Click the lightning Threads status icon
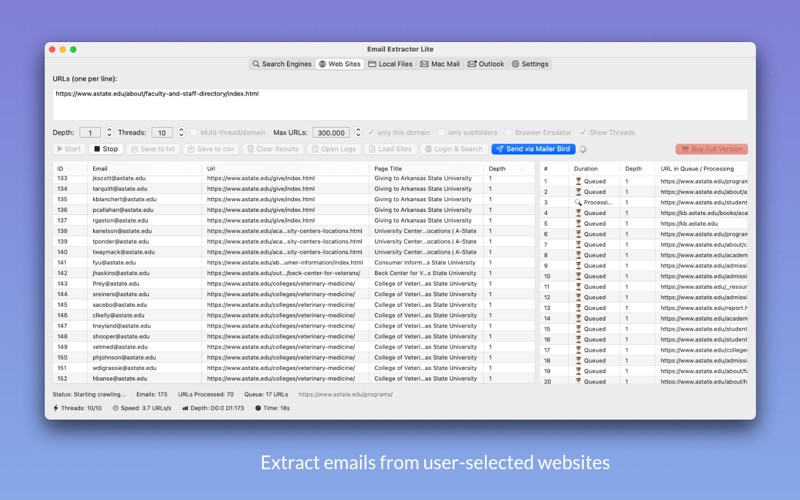The height and width of the screenshot is (500, 800). point(56,408)
